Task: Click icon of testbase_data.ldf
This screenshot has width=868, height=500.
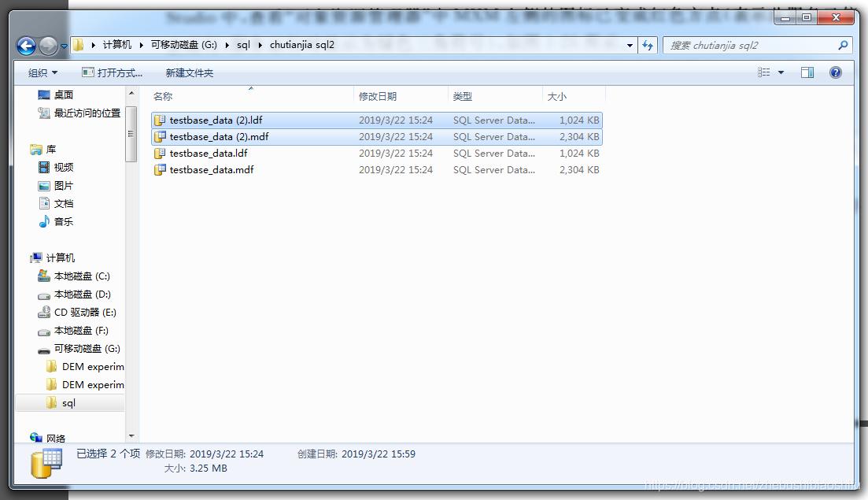Action: [x=160, y=154]
